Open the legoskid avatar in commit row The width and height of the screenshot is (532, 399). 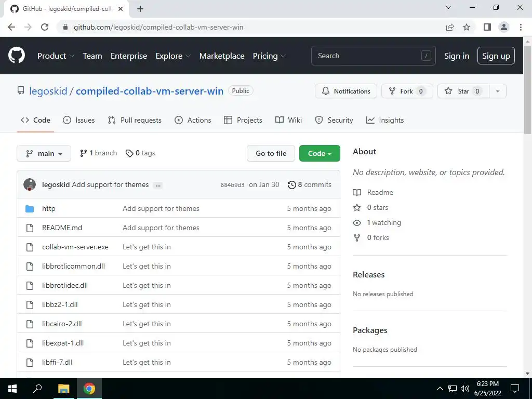tap(30, 184)
